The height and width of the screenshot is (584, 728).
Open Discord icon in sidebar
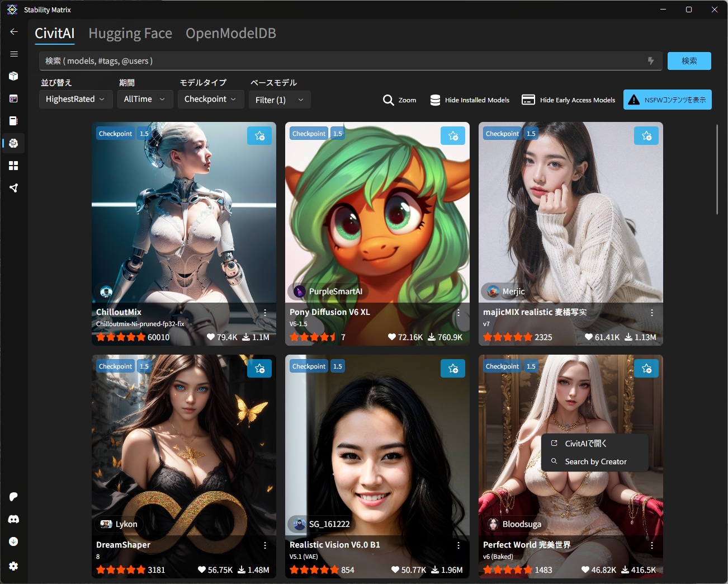(x=14, y=519)
